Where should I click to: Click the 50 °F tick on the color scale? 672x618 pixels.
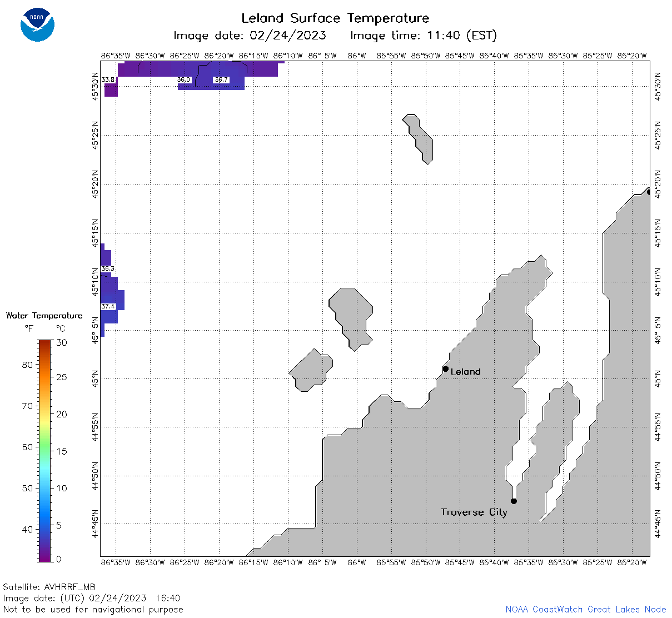tap(27, 489)
